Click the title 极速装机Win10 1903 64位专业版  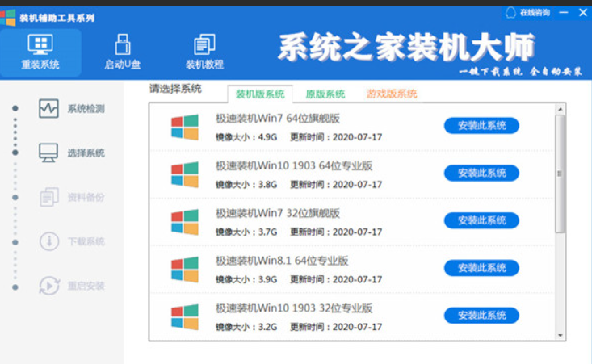294,166
